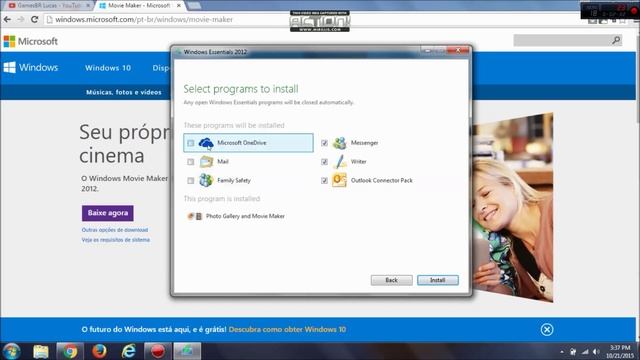This screenshot has width=640, height=360.
Task: Dismiss the Windows 10 banner with X icon
Action: click(x=547, y=329)
